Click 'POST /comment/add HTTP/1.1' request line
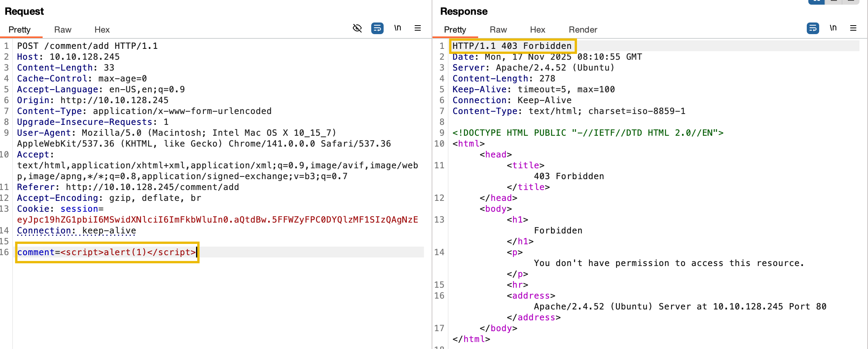The width and height of the screenshot is (868, 349). tap(87, 46)
